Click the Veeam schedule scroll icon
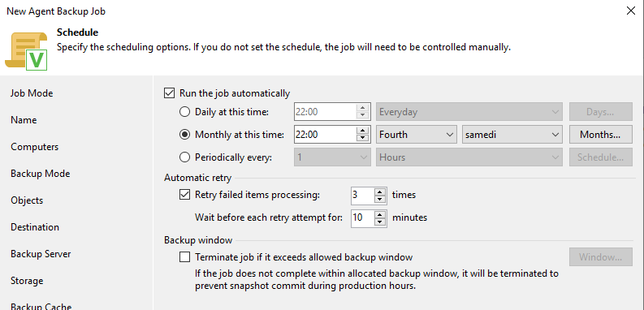Image resolution: width=644 pixels, height=310 pixels. pos(27,50)
